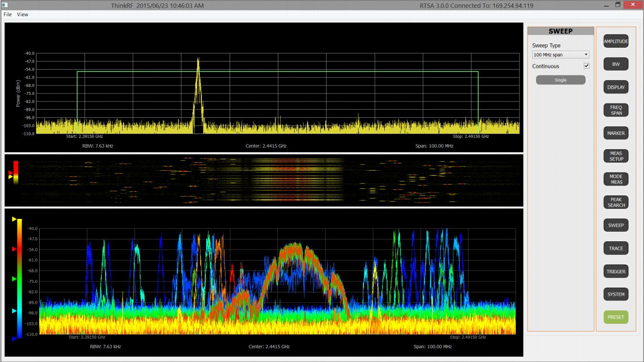Open MODE MEAS settings
Viewport: 644px width, 362px height.
(615, 179)
